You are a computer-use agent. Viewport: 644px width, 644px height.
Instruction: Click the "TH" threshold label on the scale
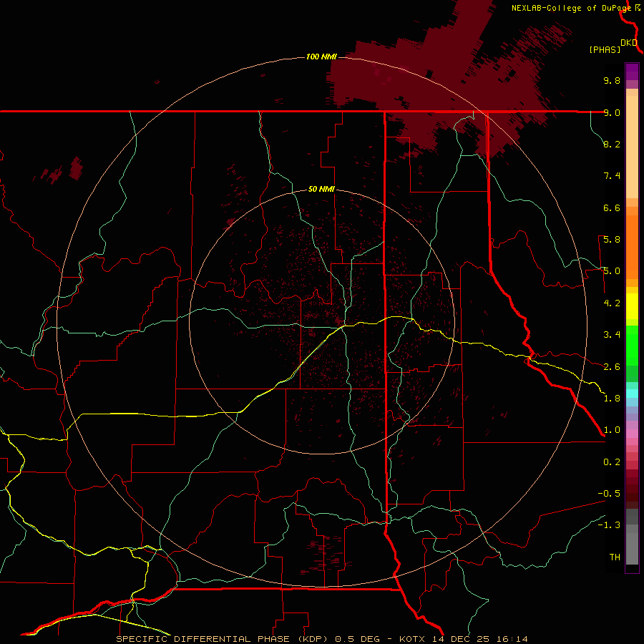click(615, 557)
